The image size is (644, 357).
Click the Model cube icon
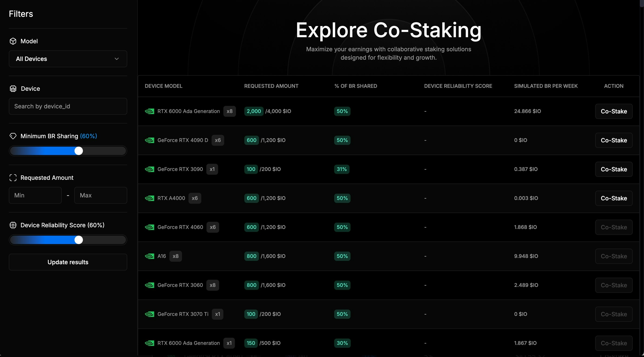(x=13, y=41)
